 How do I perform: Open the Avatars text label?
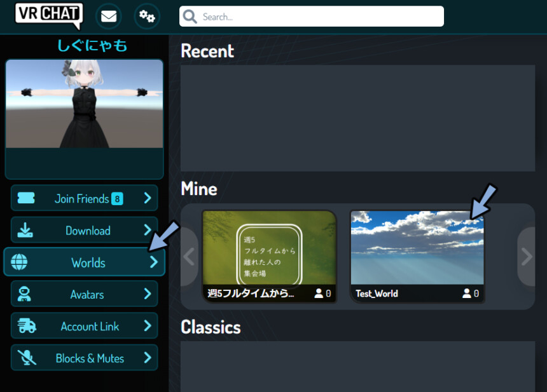coord(87,295)
